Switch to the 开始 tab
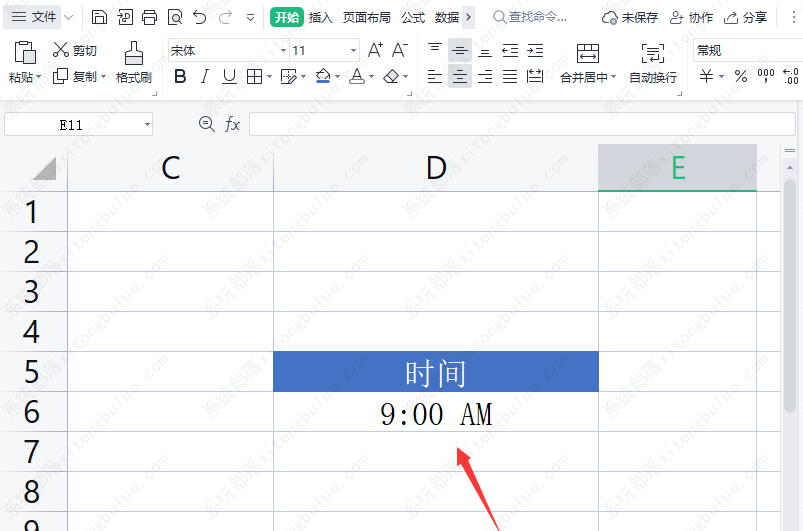 pyautogui.click(x=286, y=17)
